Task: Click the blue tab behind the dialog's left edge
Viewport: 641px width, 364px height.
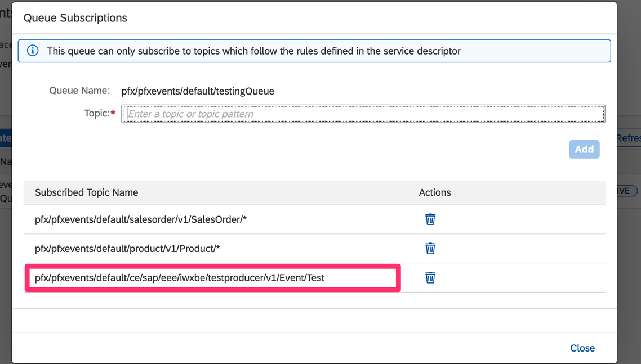Action: [x=6, y=138]
